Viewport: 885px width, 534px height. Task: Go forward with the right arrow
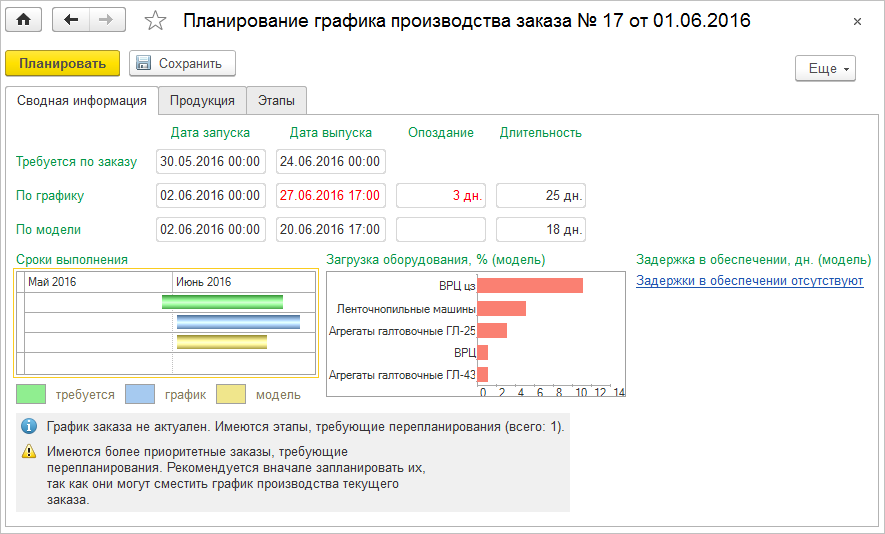coord(107,20)
